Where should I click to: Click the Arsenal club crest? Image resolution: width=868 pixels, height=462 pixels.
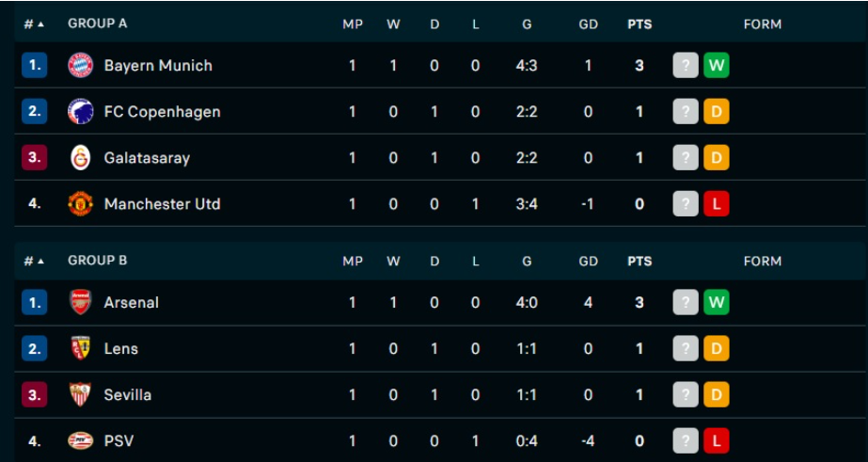point(81,302)
